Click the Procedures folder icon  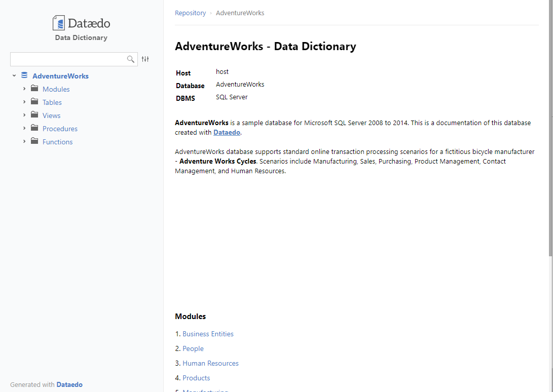[x=34, y=128]
